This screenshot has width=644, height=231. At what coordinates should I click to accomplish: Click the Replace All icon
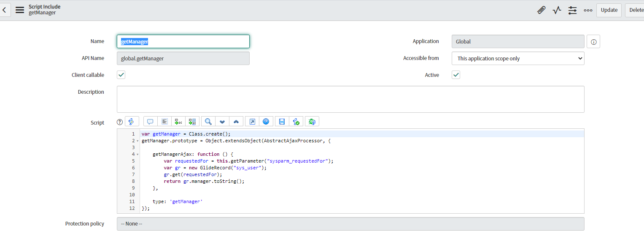tap(192, 122)
